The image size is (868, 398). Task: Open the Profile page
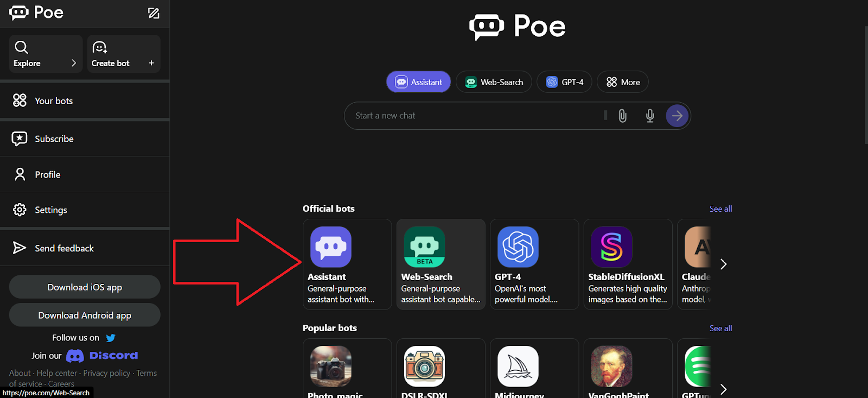(x=85, y=174)
